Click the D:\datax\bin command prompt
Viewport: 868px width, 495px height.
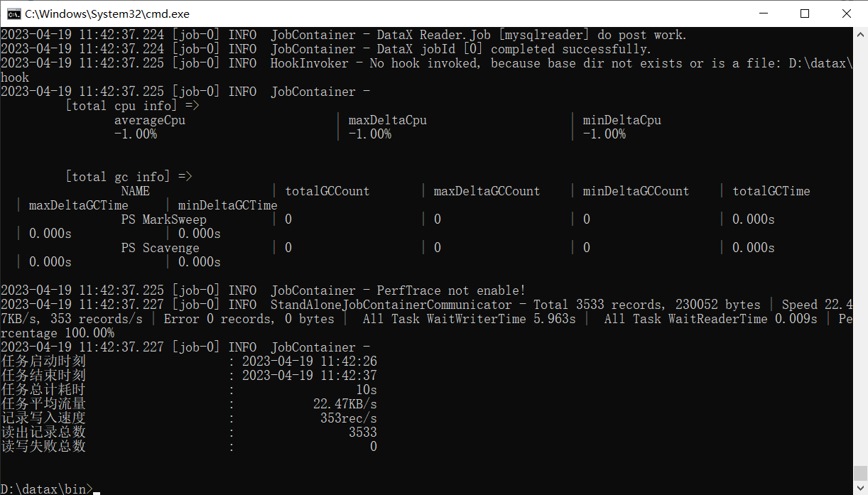coord(45,488)
